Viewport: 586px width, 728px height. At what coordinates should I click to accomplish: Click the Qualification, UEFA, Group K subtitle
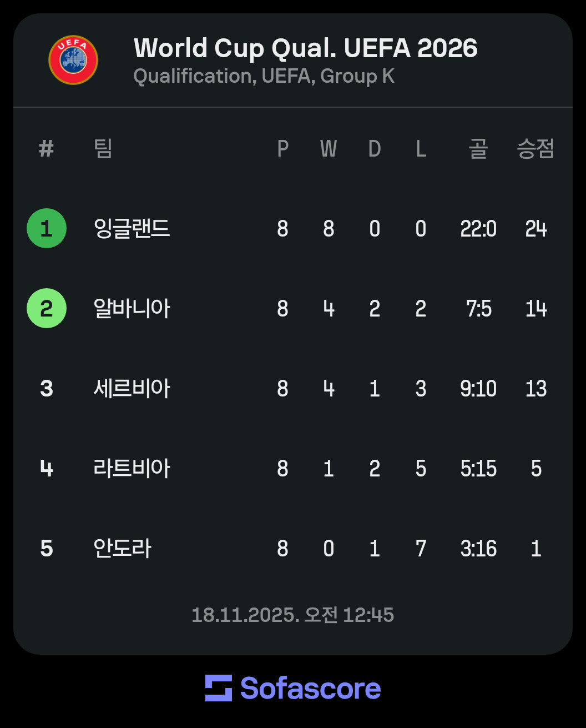[x=264, y=76]
